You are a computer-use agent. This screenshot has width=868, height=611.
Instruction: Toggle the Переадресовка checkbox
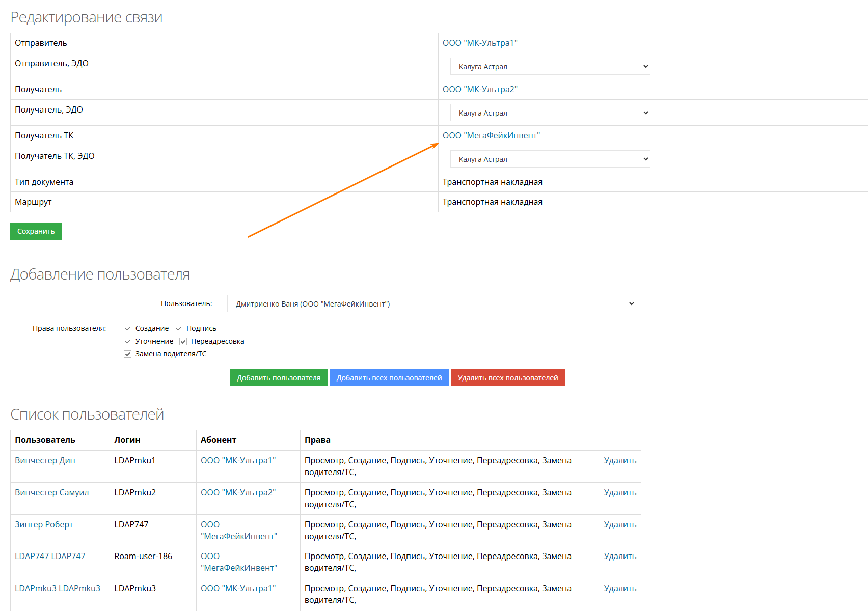point(183,342)
